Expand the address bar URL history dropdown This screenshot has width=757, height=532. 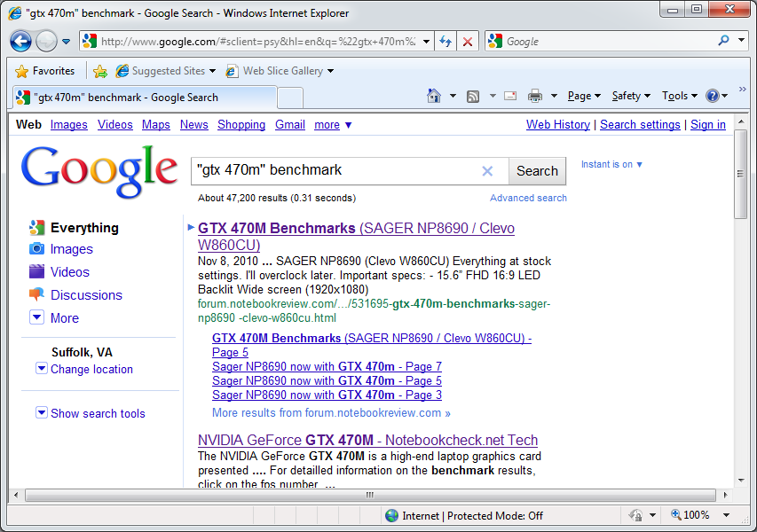tap(426, 42)
